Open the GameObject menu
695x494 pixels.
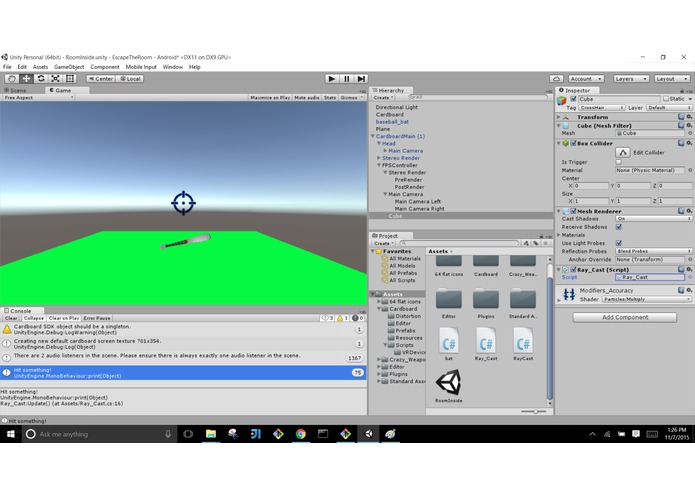pos(69,67)
